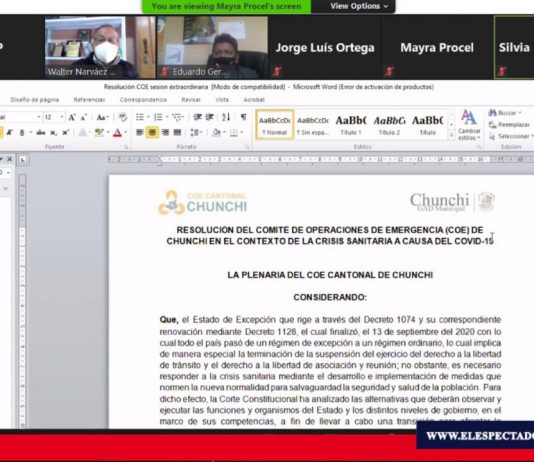Click the Grow Font icon
Screen dimensions: 534x462
click(x=72, y=117)
